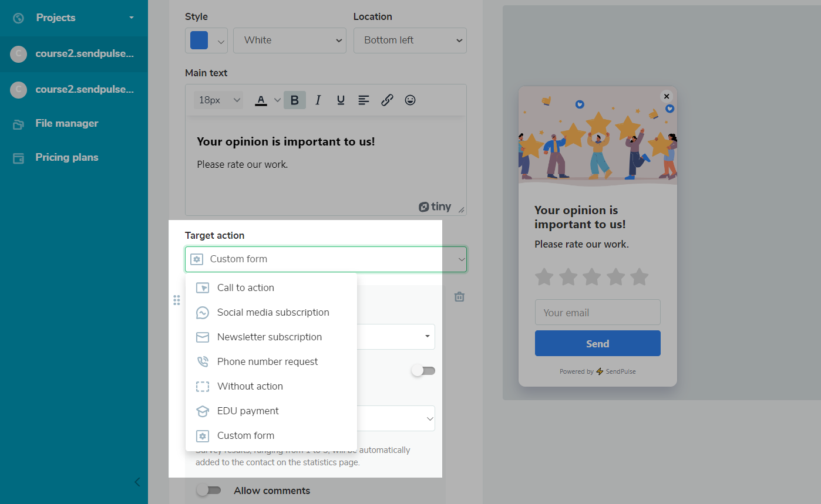The image size is (821, 504).
Task: Enable the Allow comments toggle
Action: click(x=209, y=491)
